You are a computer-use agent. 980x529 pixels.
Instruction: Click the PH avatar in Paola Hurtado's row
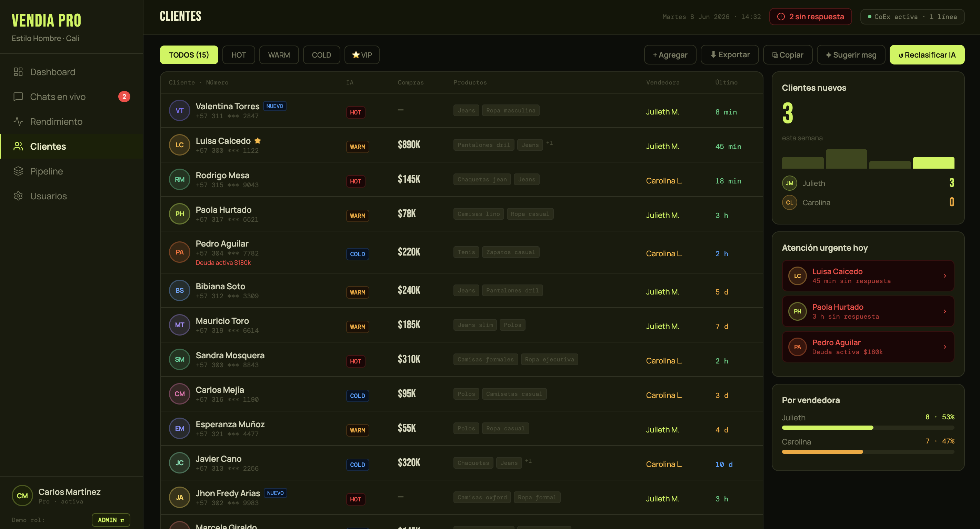[180, 214]
